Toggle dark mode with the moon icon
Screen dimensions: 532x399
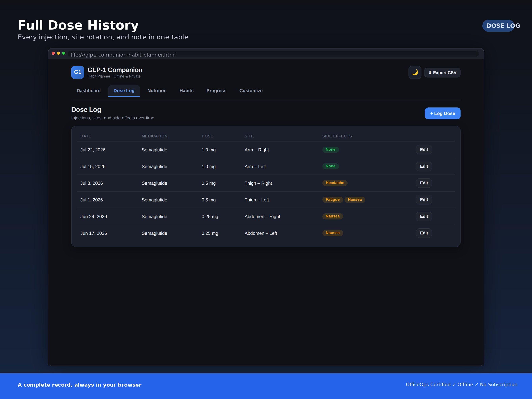click(415, 72)
